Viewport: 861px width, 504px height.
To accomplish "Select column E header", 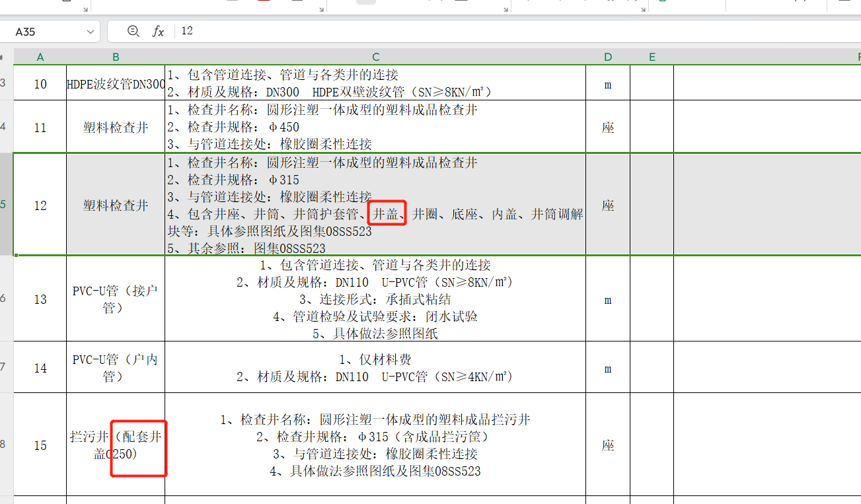I will [x=652, y=57].
